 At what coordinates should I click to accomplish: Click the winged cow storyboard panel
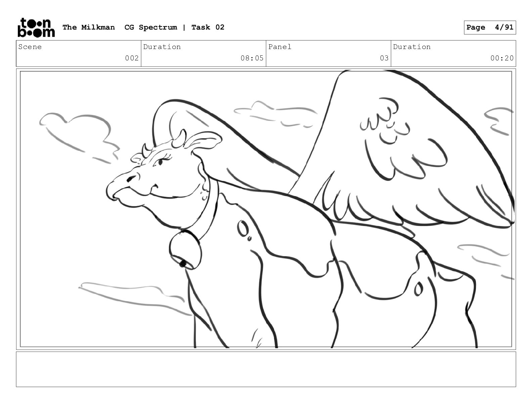[x=266, y=209]
